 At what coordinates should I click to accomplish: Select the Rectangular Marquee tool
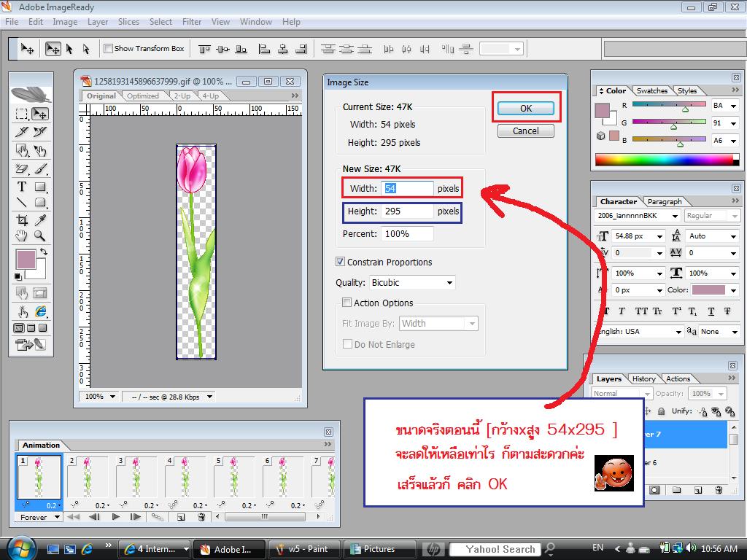pyautogui.click(x=21, y=114)
